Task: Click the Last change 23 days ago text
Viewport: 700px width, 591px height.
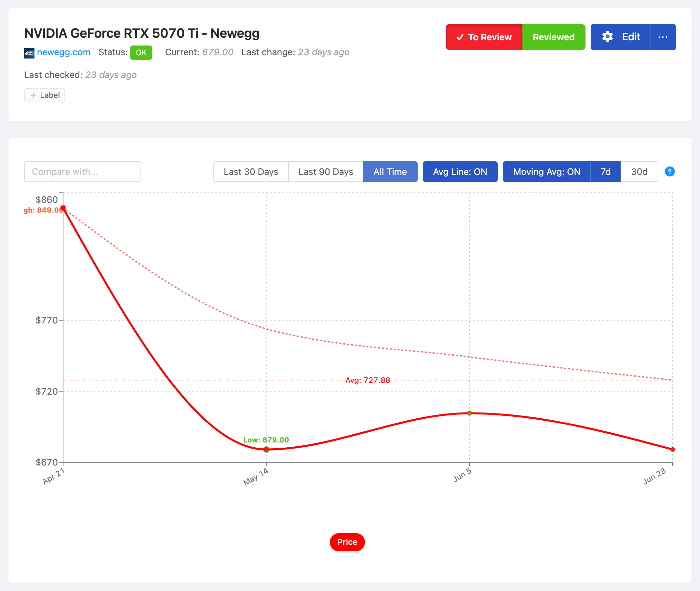Action: coord(295,52)
